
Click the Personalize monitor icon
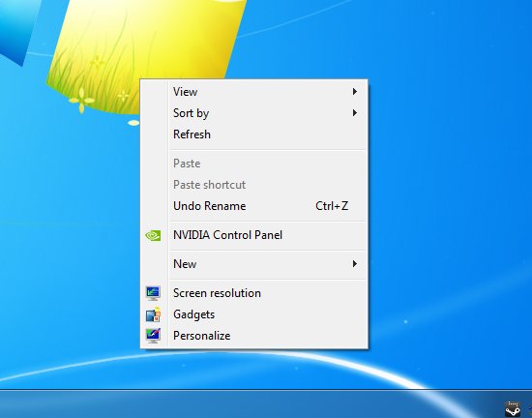point(153,336)
